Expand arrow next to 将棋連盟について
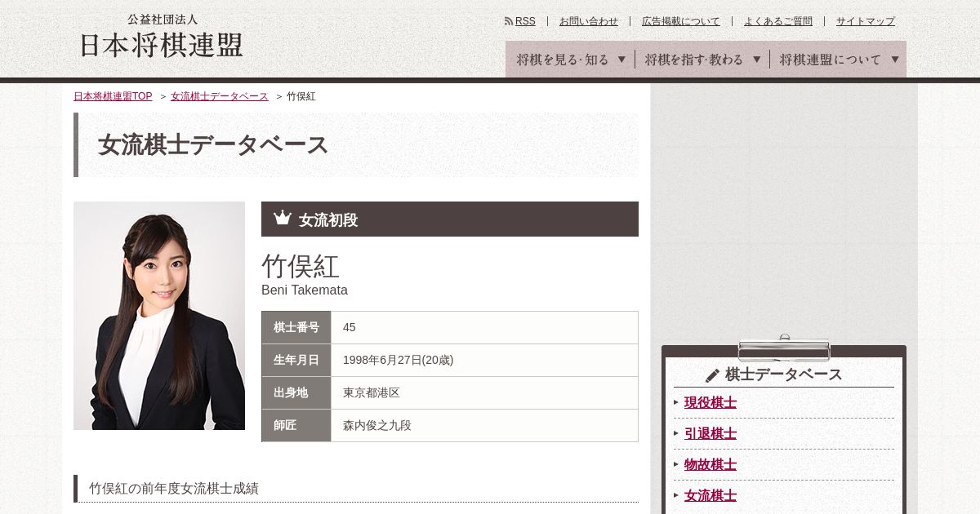This screenshot has width=980, height=514. pyautogui.click(x=895, y=60)
